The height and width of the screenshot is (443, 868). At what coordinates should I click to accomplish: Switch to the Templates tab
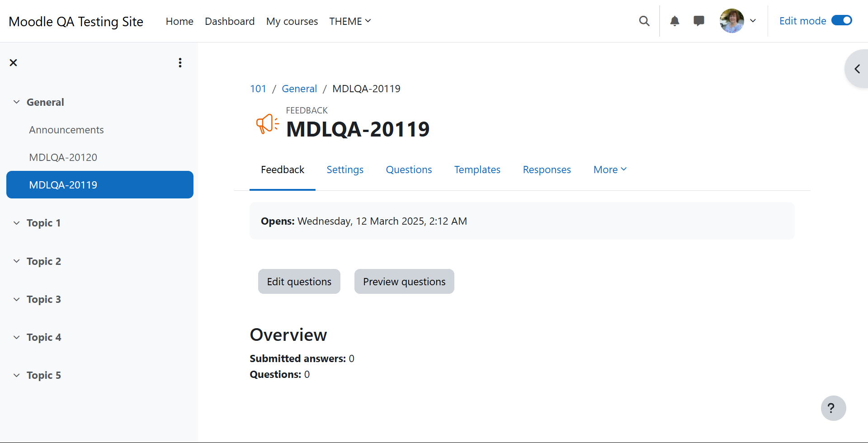[x=477, y=170]
